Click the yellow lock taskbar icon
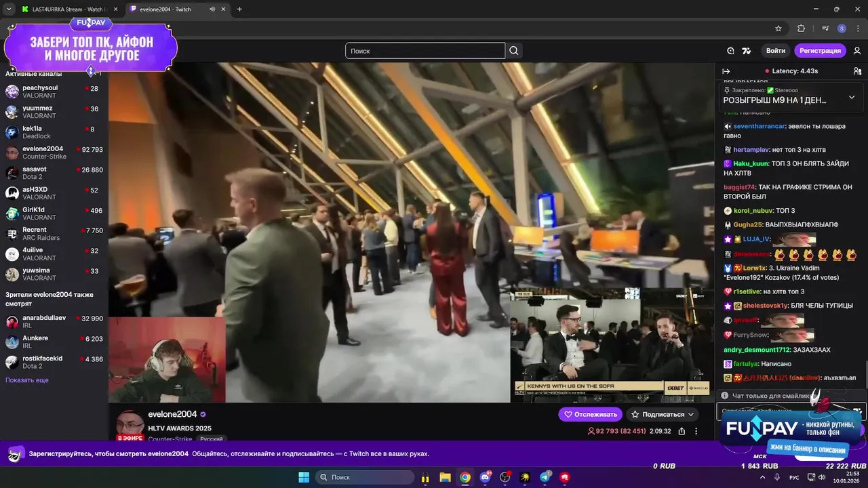The width and height of the screenshot is (868, 488). click(425, 477)
